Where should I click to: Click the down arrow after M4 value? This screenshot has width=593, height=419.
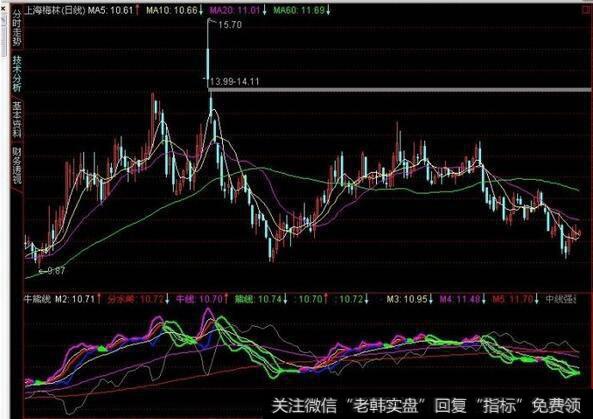[484, 300]
